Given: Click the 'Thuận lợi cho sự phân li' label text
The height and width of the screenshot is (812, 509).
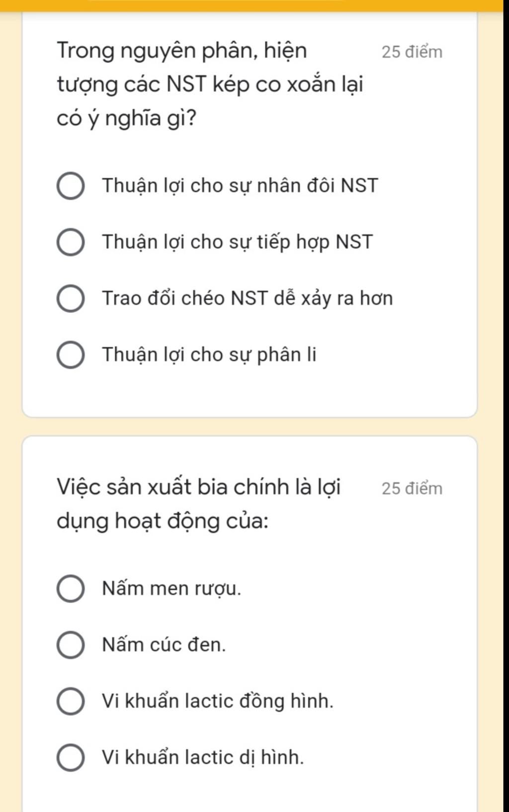Looking at the screenshot, I should (x=209, y=355).
